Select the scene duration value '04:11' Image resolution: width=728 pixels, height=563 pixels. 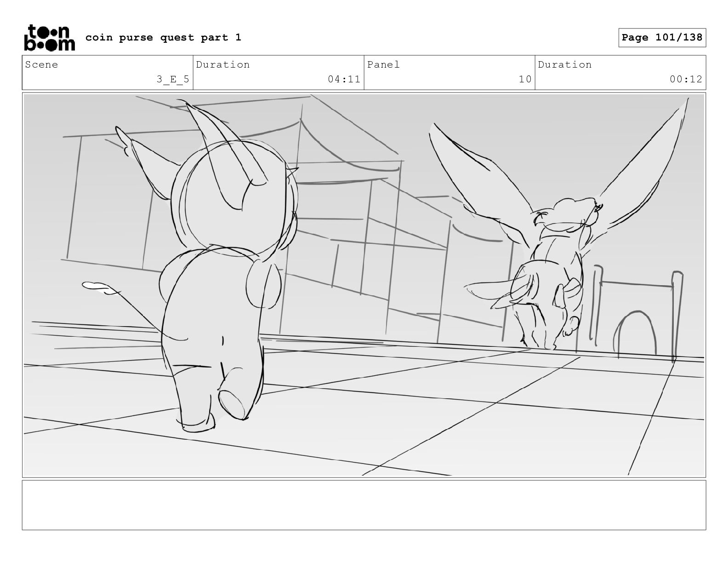[x=344, y=79]
